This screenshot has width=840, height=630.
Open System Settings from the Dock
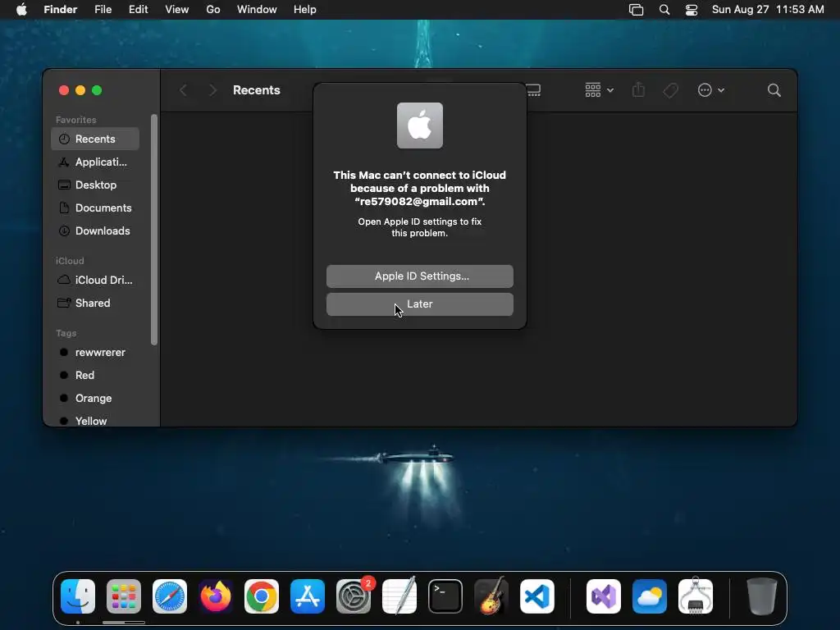pyautogui.click(x=354, y=596)
